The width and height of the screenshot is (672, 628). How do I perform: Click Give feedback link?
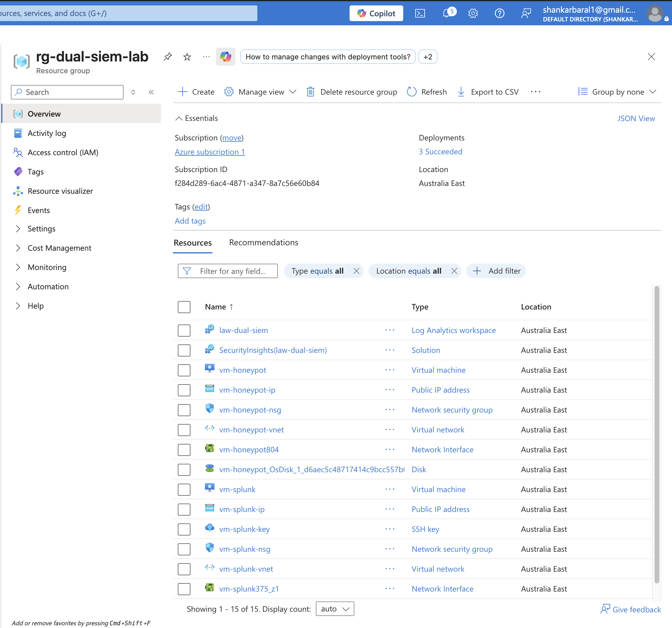[x=630, y=609]
